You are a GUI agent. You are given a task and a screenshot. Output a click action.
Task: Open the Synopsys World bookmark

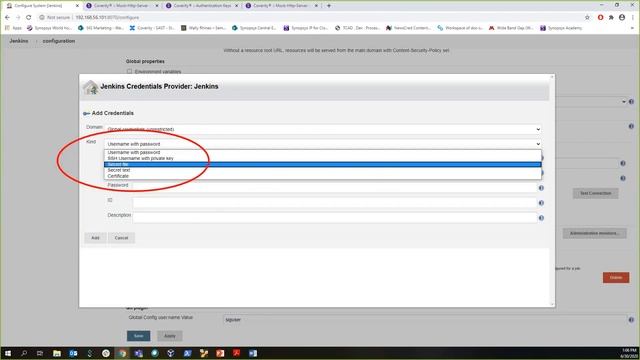[x=49, y=28]
